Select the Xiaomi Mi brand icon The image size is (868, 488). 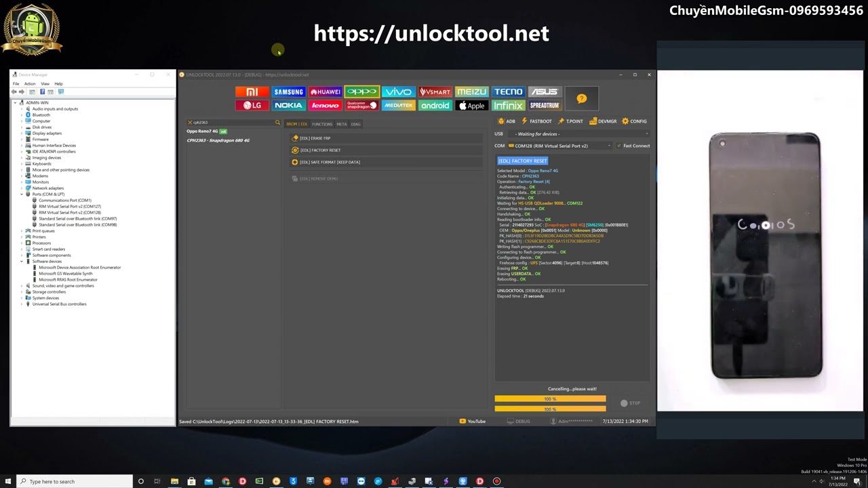[252, 91]
